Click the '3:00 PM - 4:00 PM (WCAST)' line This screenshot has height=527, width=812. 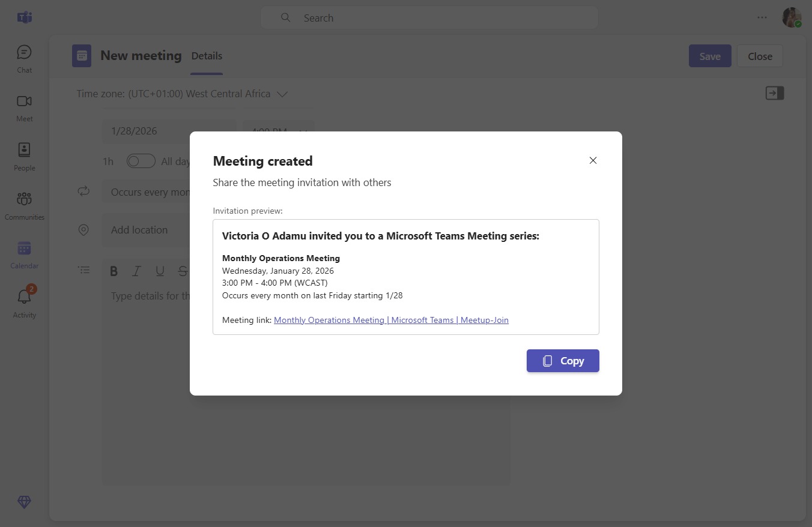(275, 283)
